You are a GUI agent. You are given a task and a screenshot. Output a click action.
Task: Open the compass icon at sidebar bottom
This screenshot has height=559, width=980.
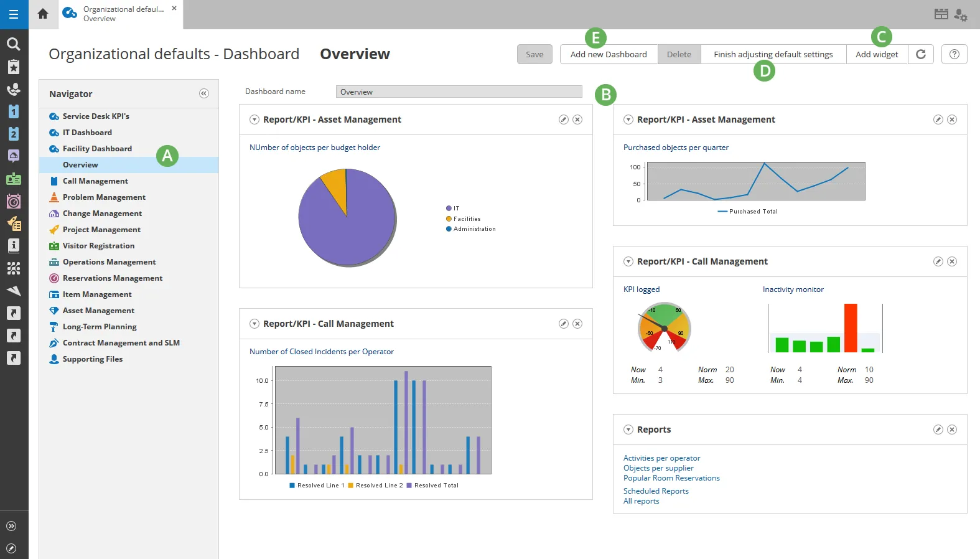pyautogui.click(x=11, y=548)
